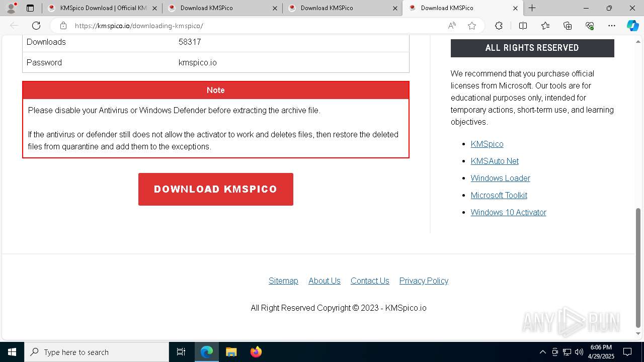The height and width of the screenshot is (362, 644).
Task: Open Settings and more ellipsis menu
Action: (612, 26)
